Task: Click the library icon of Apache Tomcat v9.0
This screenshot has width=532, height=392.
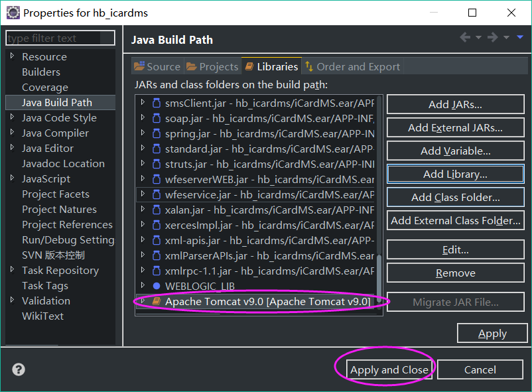Action: [157, 301]
